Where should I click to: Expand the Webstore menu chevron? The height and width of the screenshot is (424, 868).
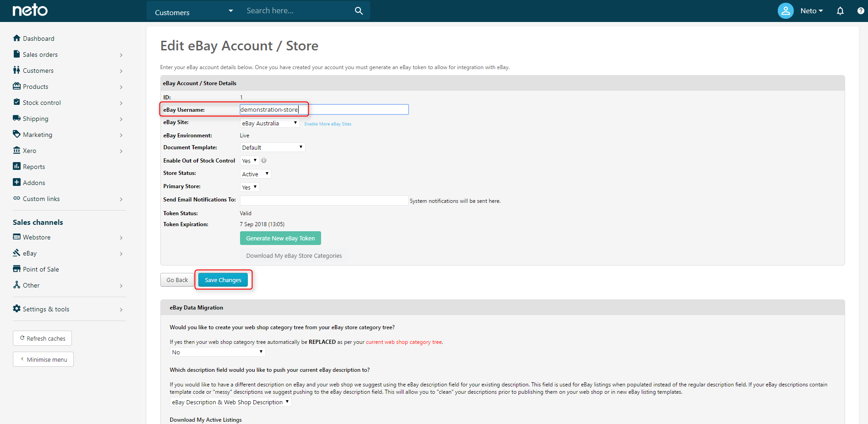(121, 238)
